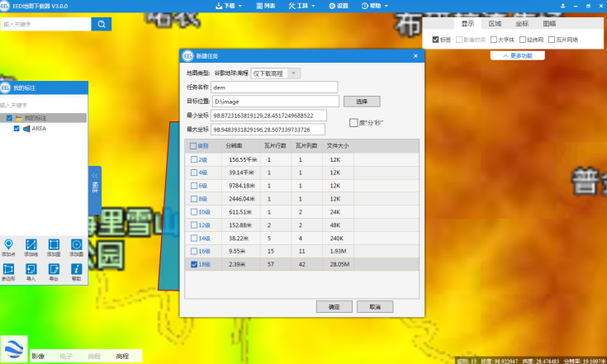Screen dimensions: 607x364
Task: Enable the 16级 zoom level checkbox
Action: 194,251
